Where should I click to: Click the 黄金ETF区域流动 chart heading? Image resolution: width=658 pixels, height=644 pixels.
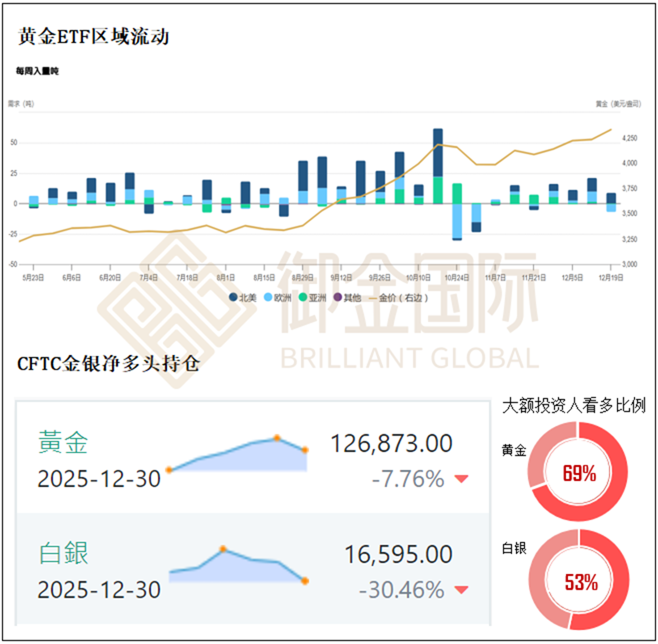click(94, 37)
